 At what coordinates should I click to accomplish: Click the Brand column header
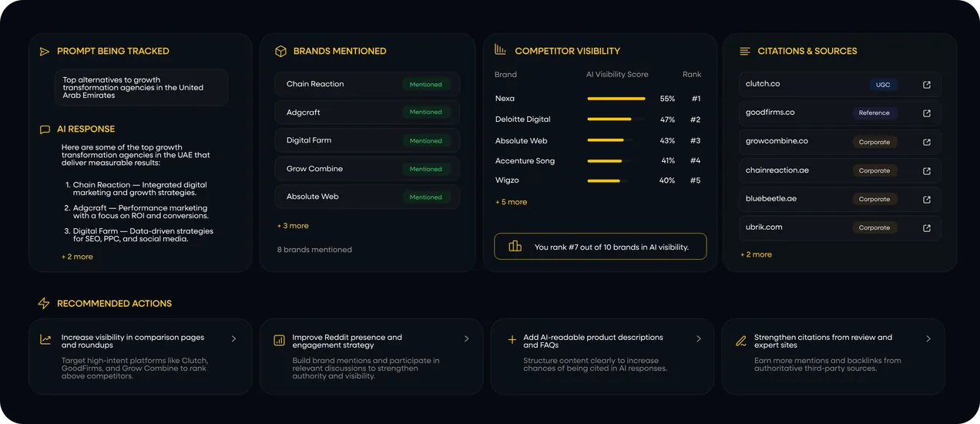(505, 75)
